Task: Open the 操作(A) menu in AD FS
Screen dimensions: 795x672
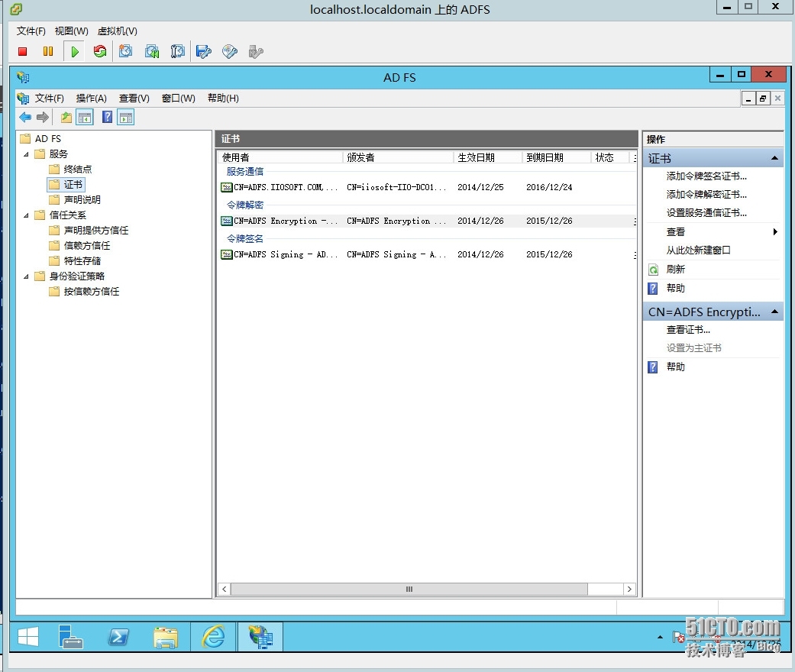Action: pos(92,98)
